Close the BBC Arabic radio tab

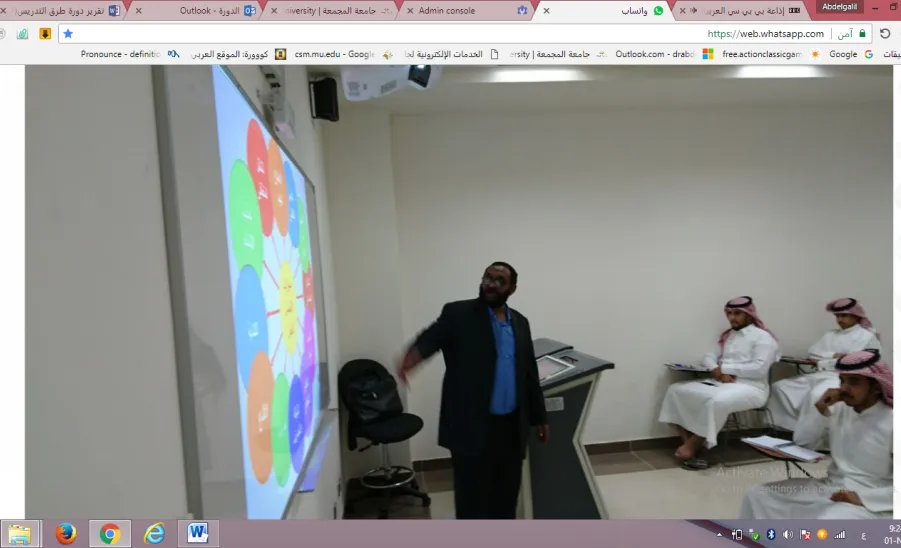point(682,11)
